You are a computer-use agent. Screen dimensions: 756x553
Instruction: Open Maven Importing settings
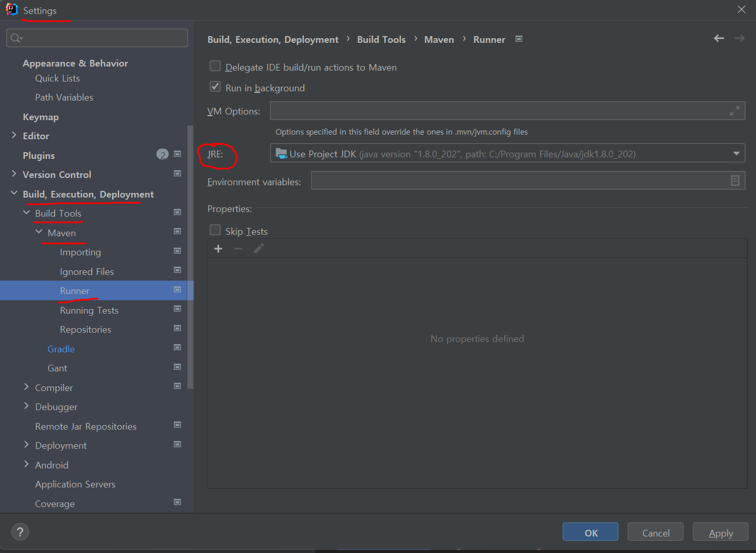[x=81, y=252]
